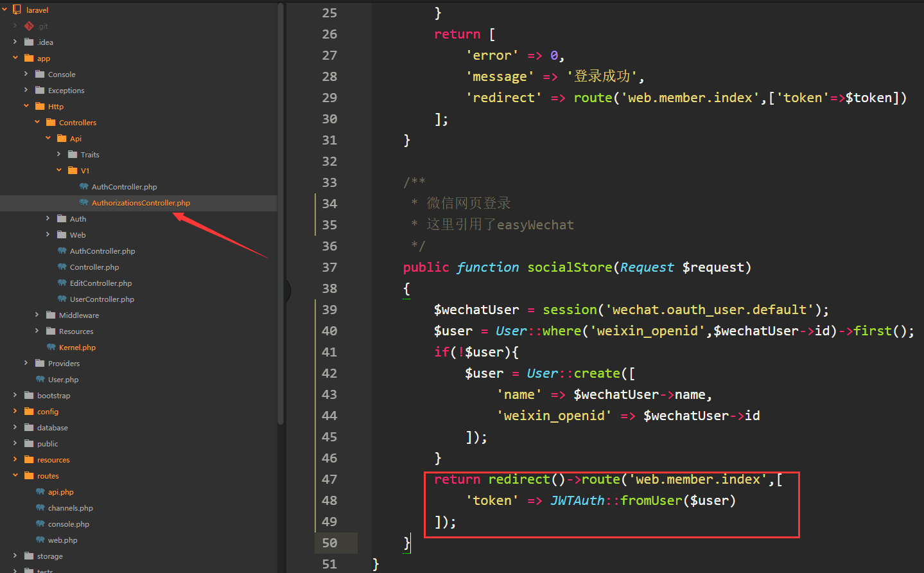The width and height of the screenshot is (924, 573).
Task: Expand the .idea folder chevron
Action: pos(15,42)
